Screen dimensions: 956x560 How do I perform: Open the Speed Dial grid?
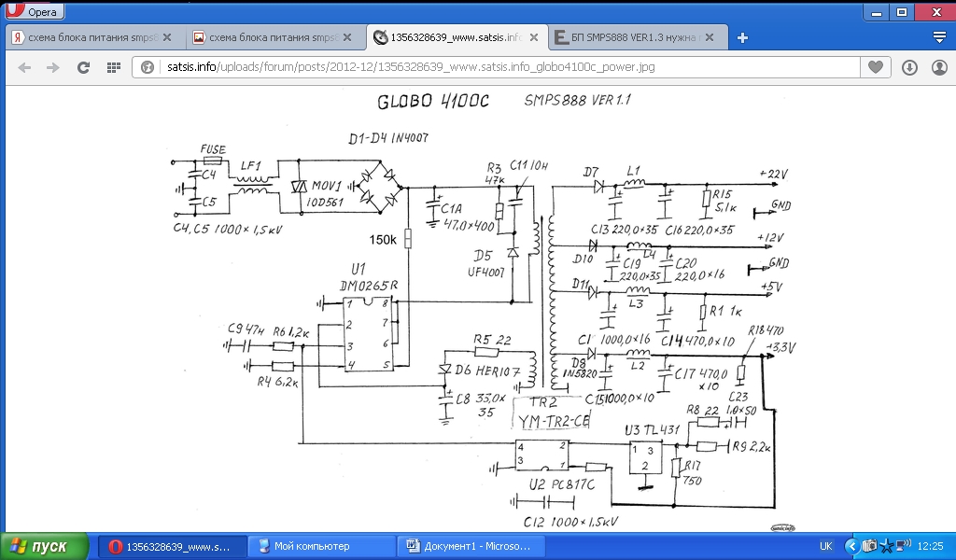coord(113,67)
